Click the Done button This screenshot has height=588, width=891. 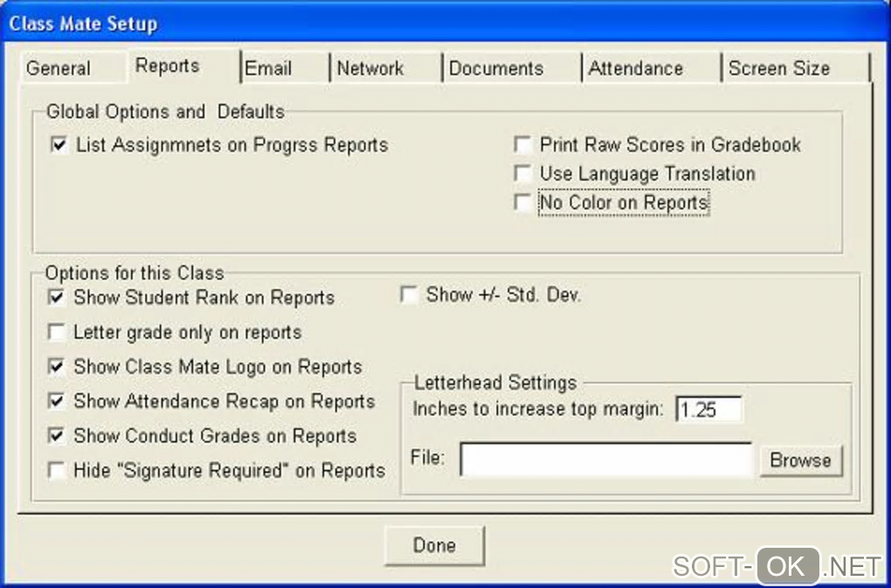coord(435,545)
